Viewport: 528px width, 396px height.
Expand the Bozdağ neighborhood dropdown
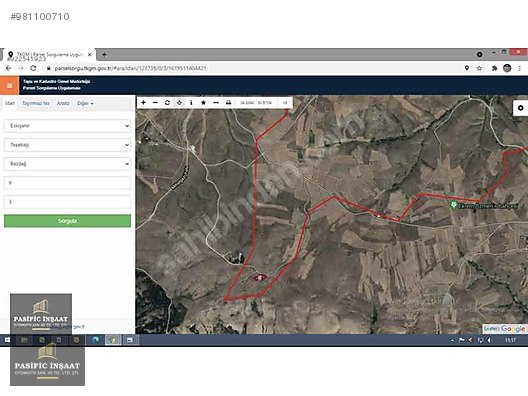pyautogui.click(x=67, y=164)
